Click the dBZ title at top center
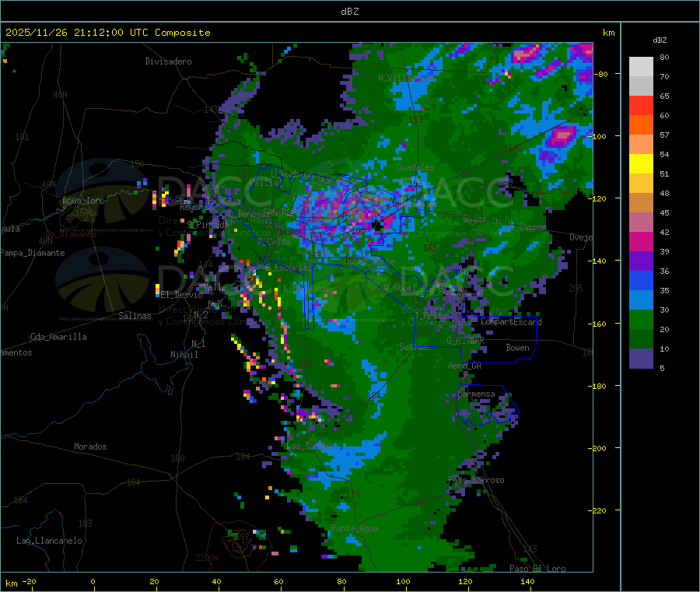 (349, 12)
